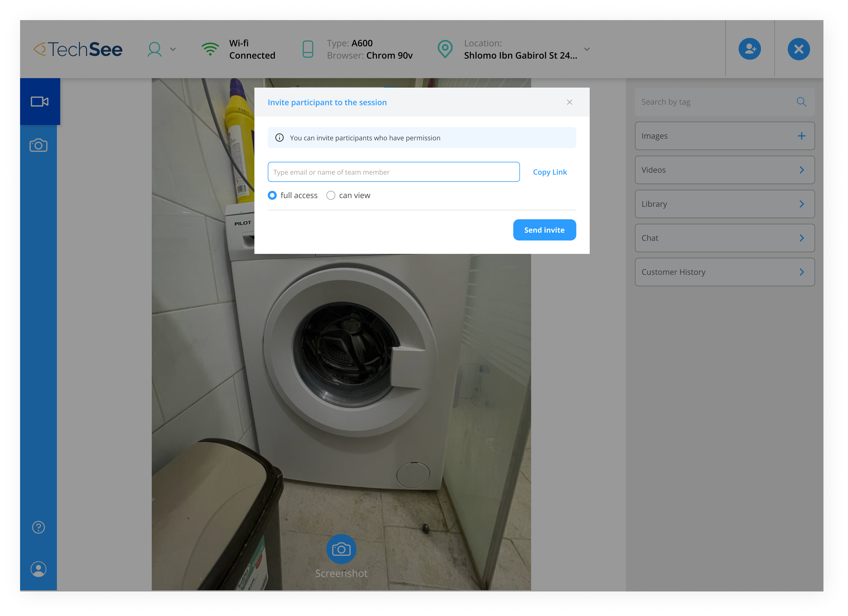Focus the email or team member field

coord(394,172)
